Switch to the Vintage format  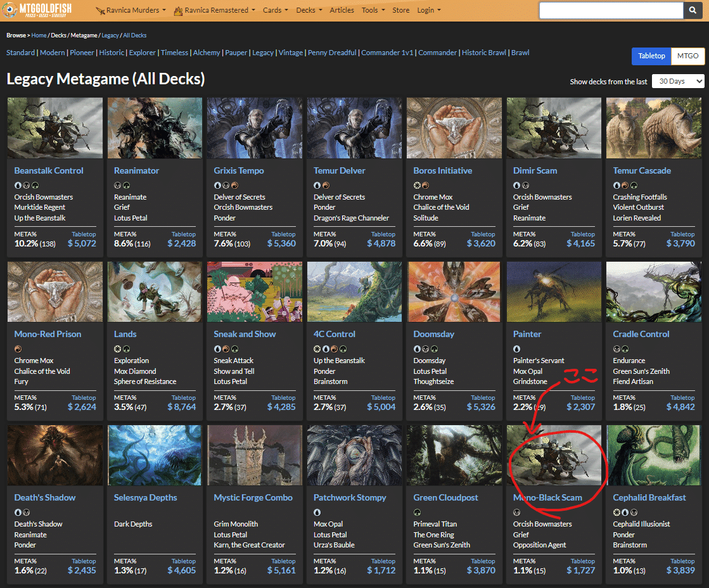coord(291,53)
